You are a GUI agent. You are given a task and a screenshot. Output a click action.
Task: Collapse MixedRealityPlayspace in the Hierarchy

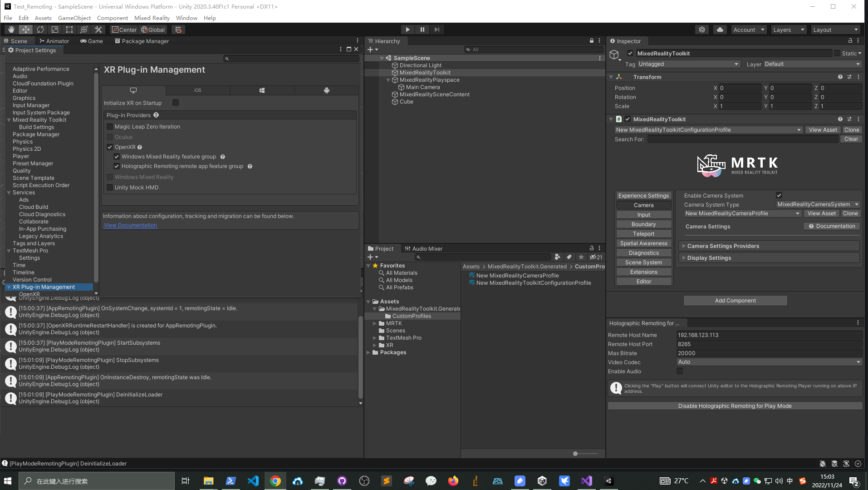coord(388,79)
